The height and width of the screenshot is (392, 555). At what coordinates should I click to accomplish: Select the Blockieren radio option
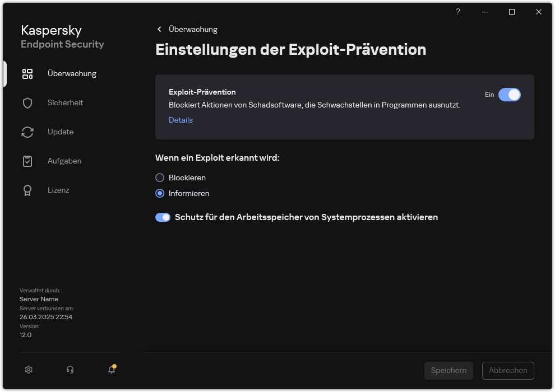pyautogui.click(x=159, y=178)
